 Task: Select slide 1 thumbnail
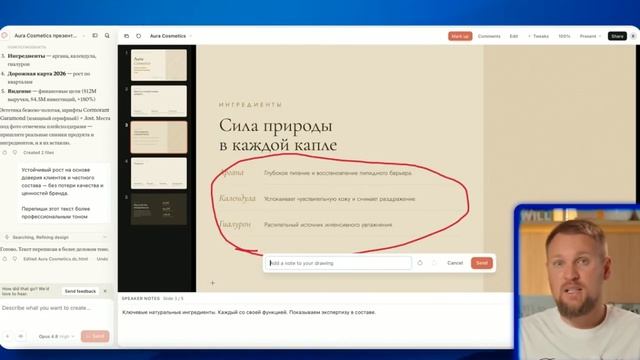[159, 65]
